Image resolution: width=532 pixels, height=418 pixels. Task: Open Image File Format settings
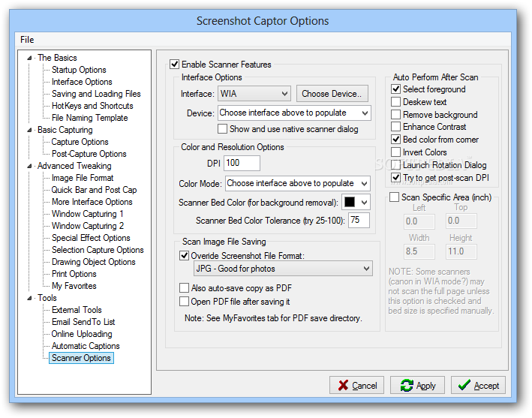[x=83, y=178]
